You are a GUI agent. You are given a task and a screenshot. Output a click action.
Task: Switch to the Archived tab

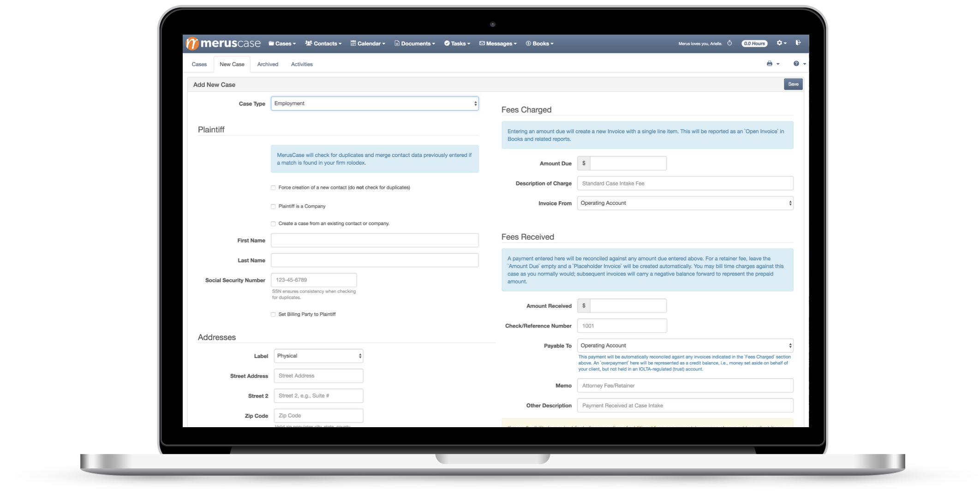point(268,64)
